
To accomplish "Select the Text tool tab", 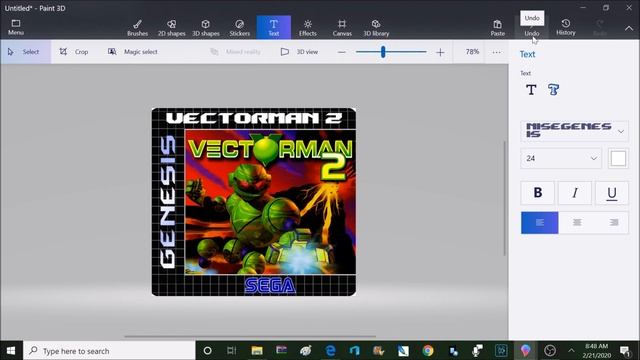I will pyautogui.click(x=274, y=27).
